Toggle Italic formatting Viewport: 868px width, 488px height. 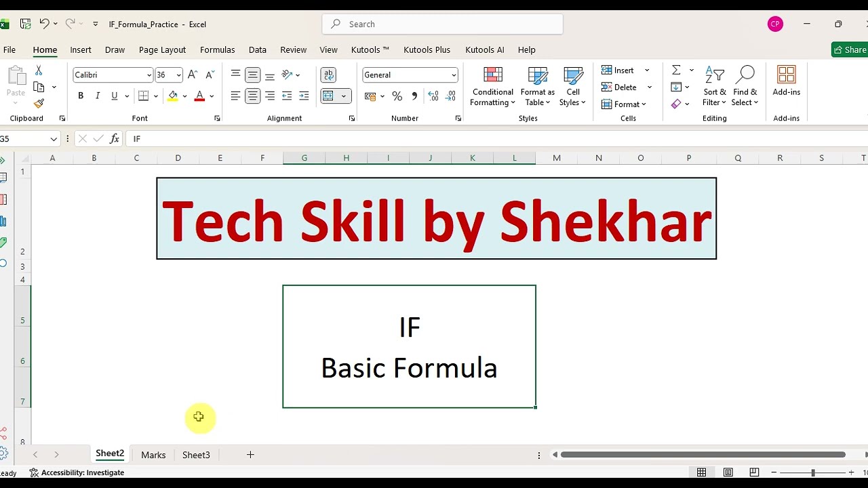click(98, 96)
